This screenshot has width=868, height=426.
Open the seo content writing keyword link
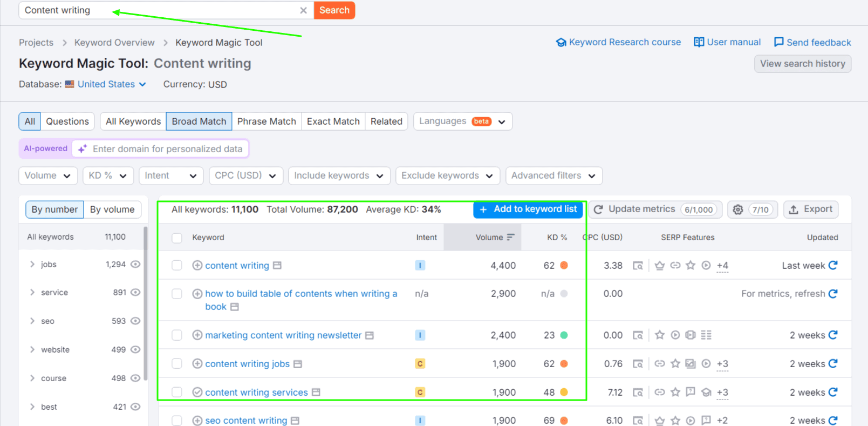tap(246, 421)
